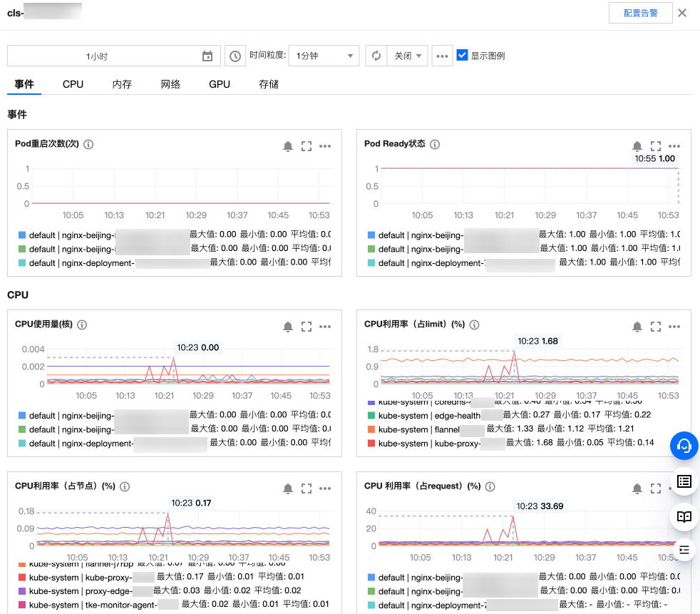Open more menu on CPU利用率（占节点）chart
The image size is (700, 614).
coord(325,488)
